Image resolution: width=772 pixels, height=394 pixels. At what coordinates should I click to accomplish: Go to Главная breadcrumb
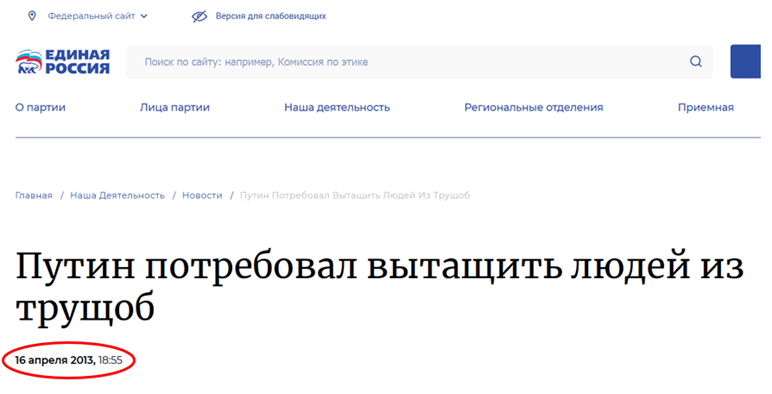pyautogui.click(x=33, y=196)
